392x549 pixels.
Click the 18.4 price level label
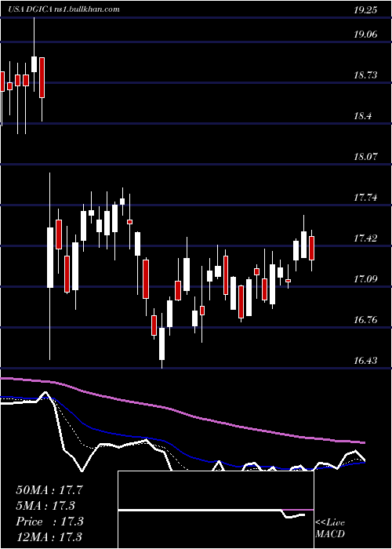pyautogui.click(x=362, y=116)
